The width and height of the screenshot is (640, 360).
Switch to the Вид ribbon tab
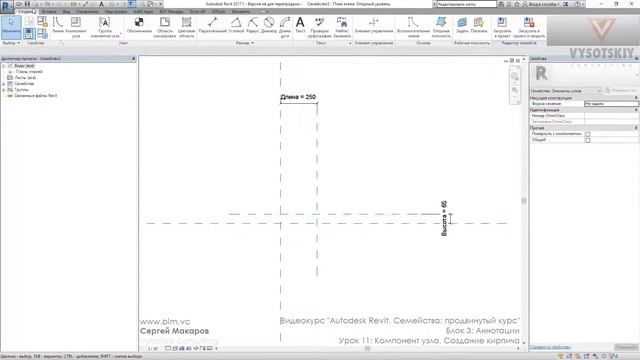click(66, 11)
